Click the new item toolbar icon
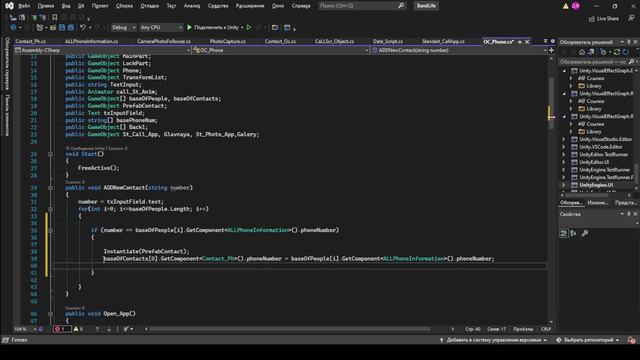 tap(40, 27)
